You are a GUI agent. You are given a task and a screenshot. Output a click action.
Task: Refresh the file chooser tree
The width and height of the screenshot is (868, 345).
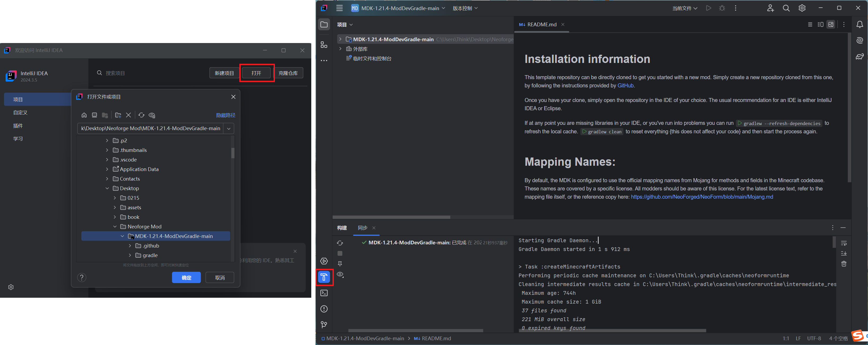tap(141, 115)
